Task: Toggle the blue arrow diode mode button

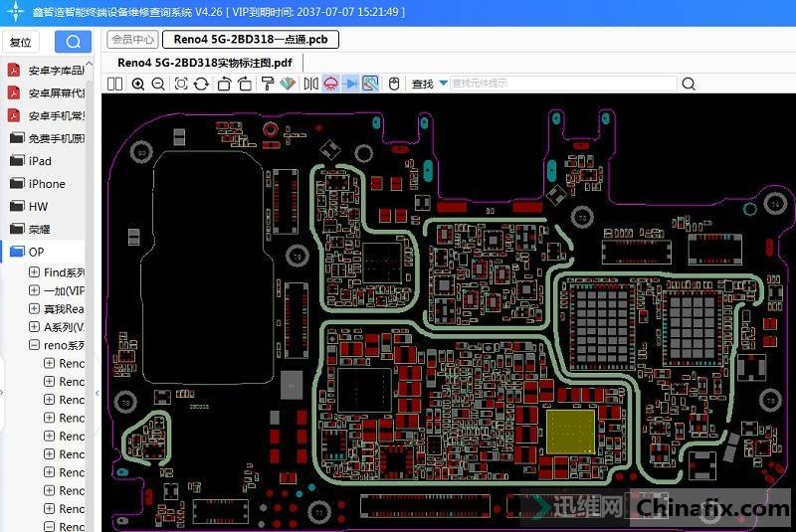Action: click(x=350, y=85)
